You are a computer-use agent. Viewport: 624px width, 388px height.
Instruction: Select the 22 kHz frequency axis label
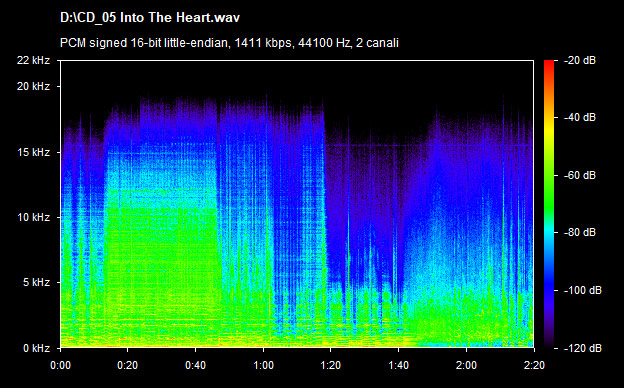click(33, 60)
